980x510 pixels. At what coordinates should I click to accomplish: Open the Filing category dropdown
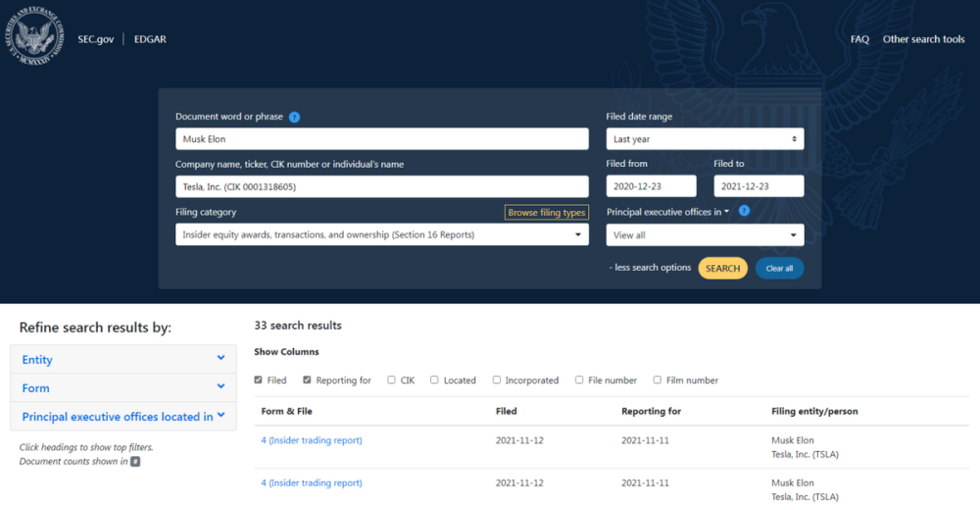click(382, 234)
